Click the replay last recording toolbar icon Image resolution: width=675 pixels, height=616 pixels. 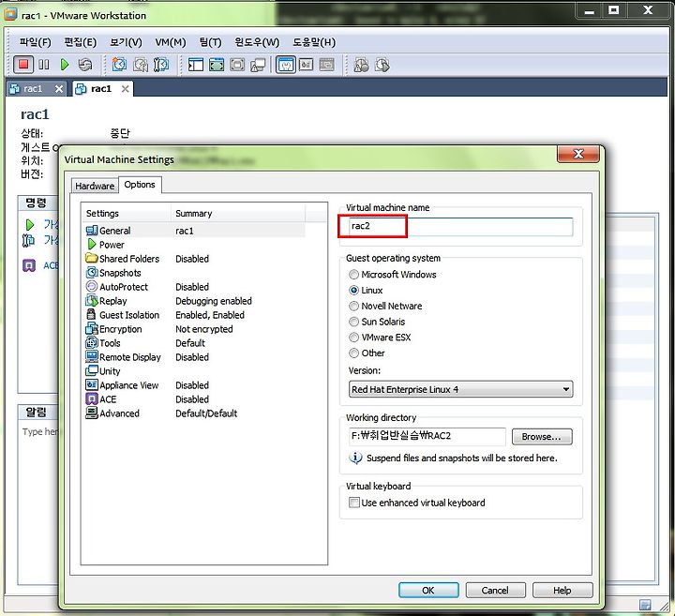(382, 65)
